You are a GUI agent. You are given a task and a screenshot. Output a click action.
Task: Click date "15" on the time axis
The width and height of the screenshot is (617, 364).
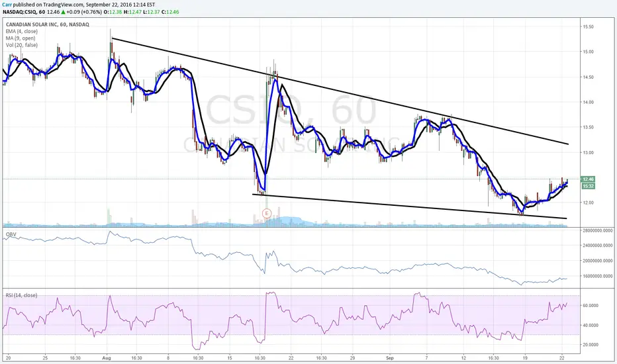(230, 358)
